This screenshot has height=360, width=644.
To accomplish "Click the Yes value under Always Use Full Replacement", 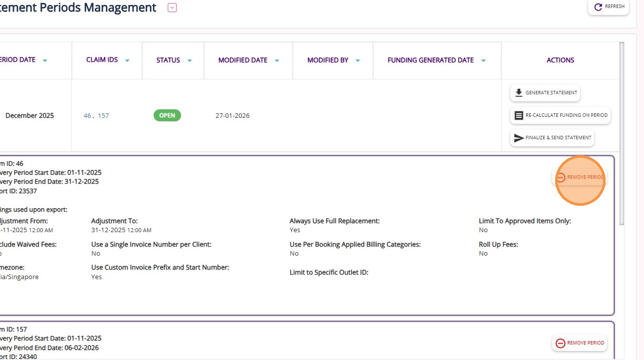I will [x=295, y=230].
